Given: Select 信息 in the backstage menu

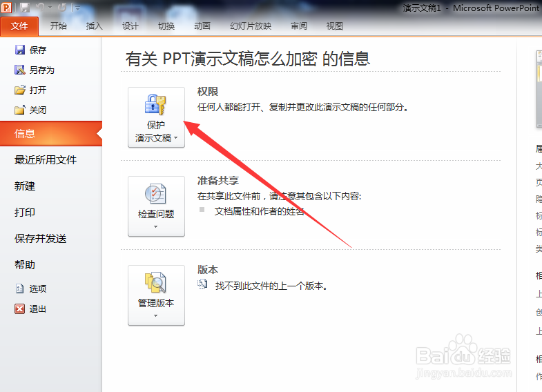Looking at the screenshot, I should point(51,134).
